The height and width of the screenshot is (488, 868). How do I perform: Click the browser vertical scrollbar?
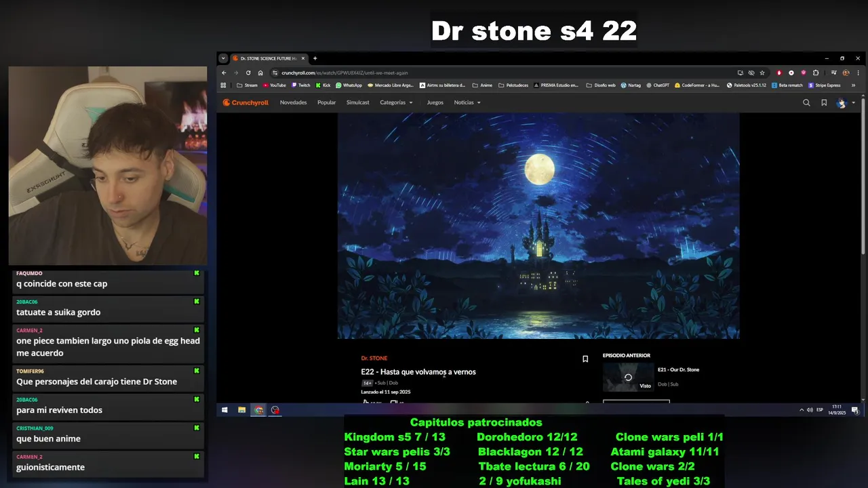pos(863,176)
